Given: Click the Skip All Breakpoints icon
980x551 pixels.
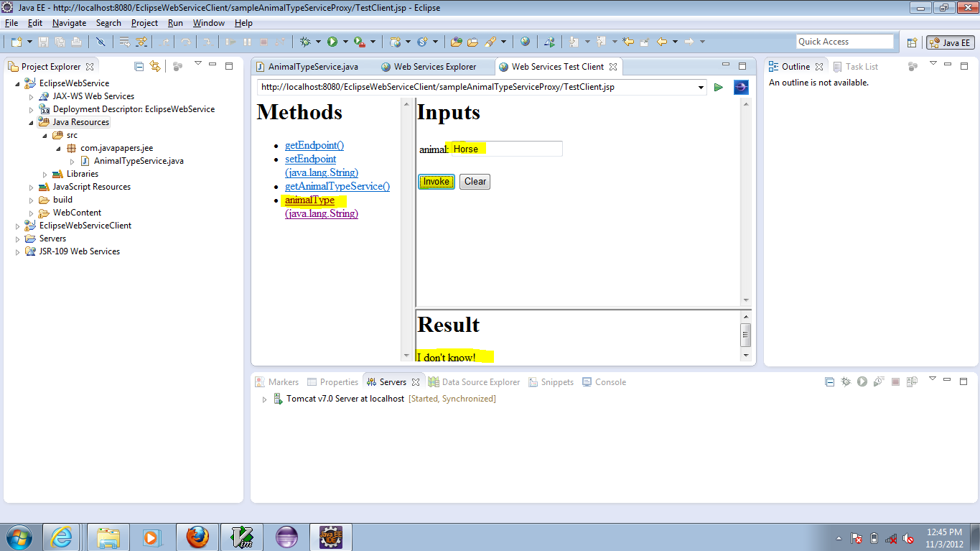Looking at the screenshot, I should tap(101, 42).
